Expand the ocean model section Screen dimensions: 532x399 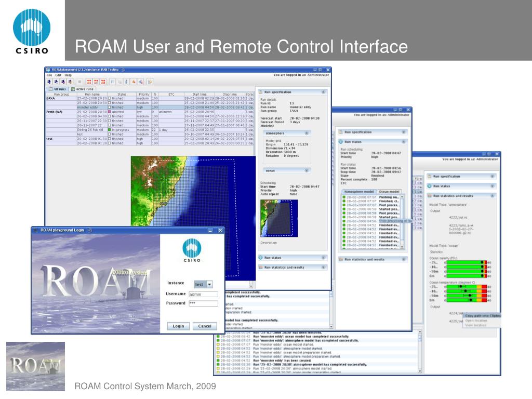tap(307, 170)
